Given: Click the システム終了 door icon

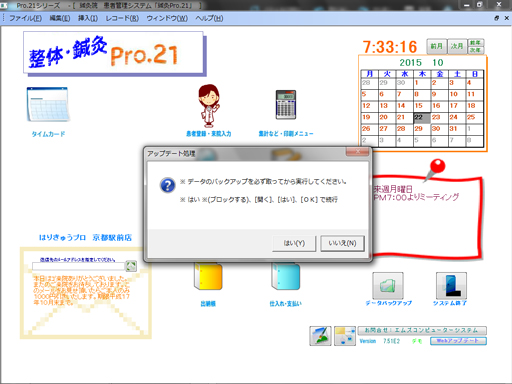Looking at the screenshot, I should tap(451, 286).
